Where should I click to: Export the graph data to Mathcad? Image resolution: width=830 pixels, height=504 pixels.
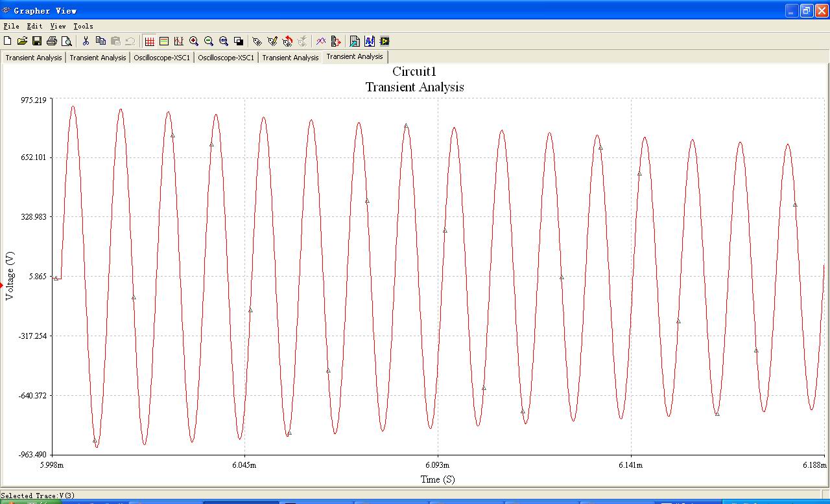[x=370, y=41]
